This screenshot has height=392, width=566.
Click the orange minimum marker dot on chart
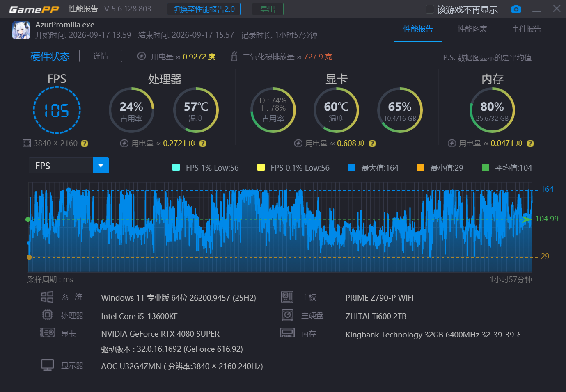(29, 257)
